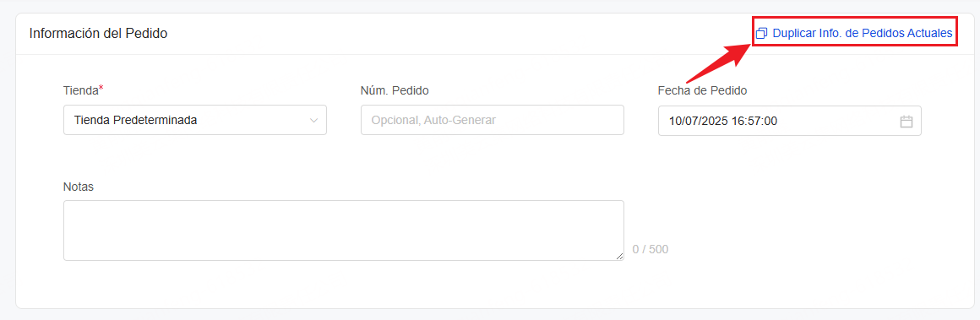Screen dimensions: 980x320
Task: Focus the Núm. Pedido input field
Action: point(493,120)
